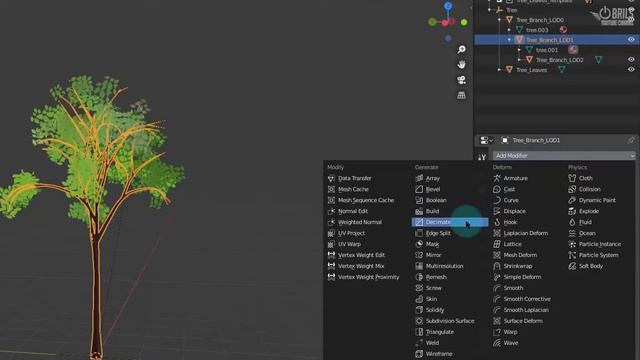Screen dimensions: 640x360
Task: Expand the Tree_Branch_LOD2 outliner entry
Action: point(519,60)
